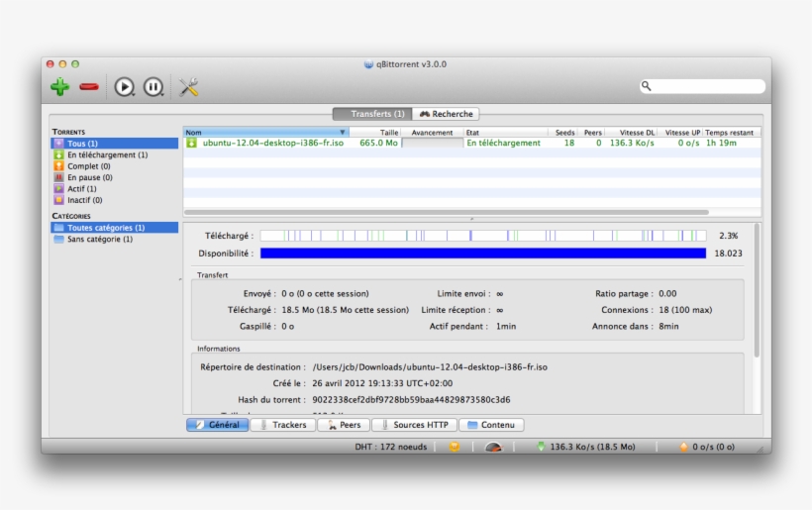
Task: Click the 665.0 Mo size cell
Action: (378, 143)
